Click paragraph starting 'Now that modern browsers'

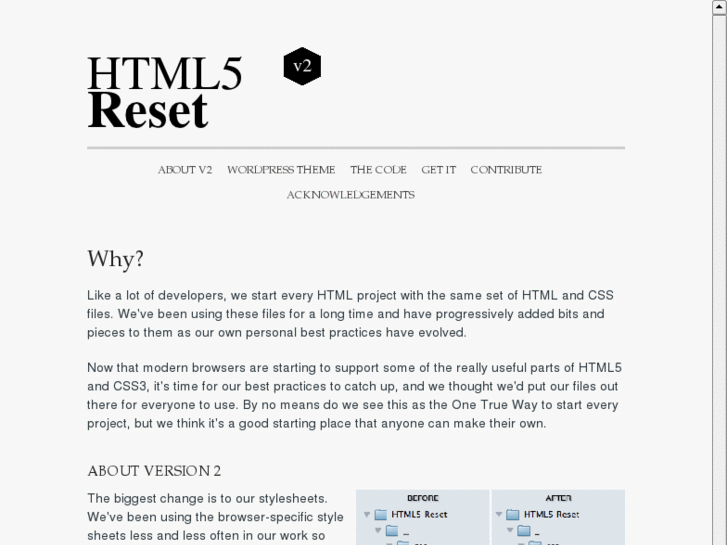[355, 396]
